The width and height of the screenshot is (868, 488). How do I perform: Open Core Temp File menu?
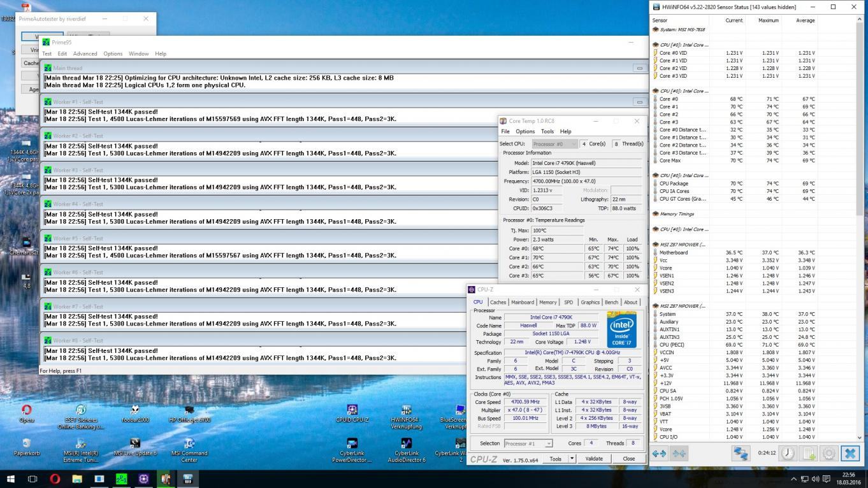tap(505, 131)
